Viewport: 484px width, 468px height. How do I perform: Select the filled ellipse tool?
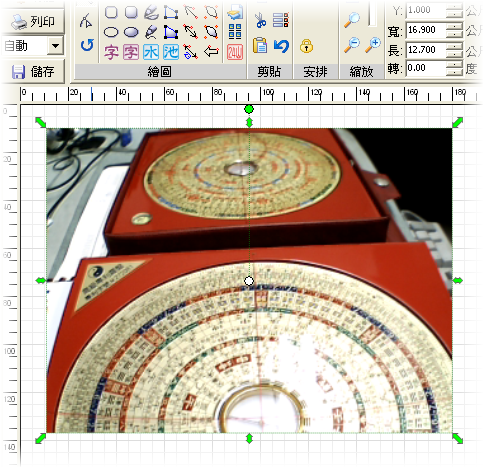(131, 32)
